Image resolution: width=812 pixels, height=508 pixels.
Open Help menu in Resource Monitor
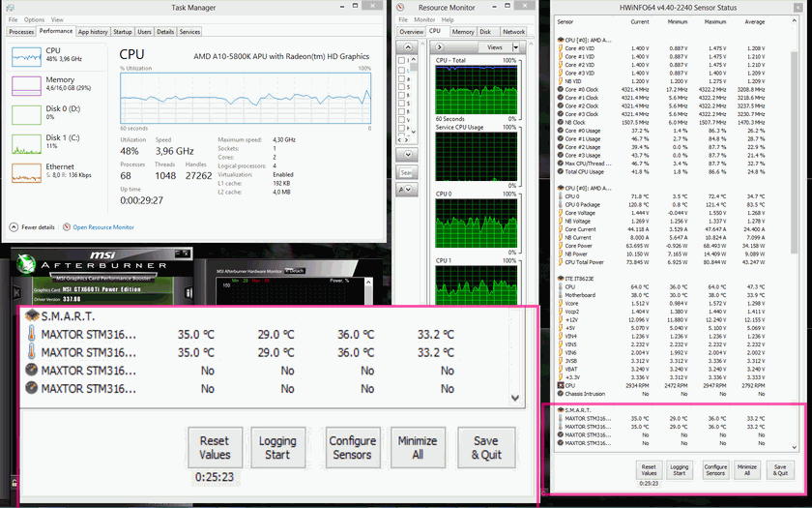click(x=448, y=19)
